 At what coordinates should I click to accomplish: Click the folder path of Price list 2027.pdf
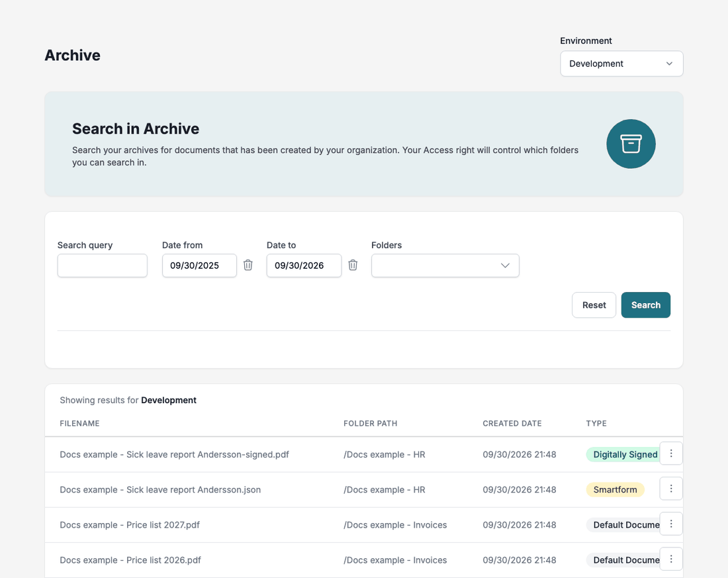[x=395, y=525]
